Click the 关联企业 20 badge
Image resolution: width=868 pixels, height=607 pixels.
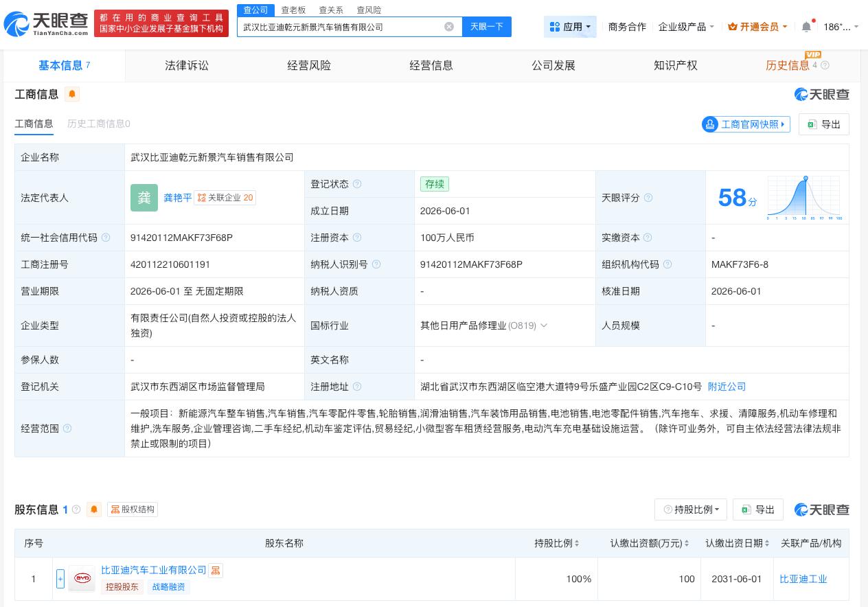coord(225,198)
